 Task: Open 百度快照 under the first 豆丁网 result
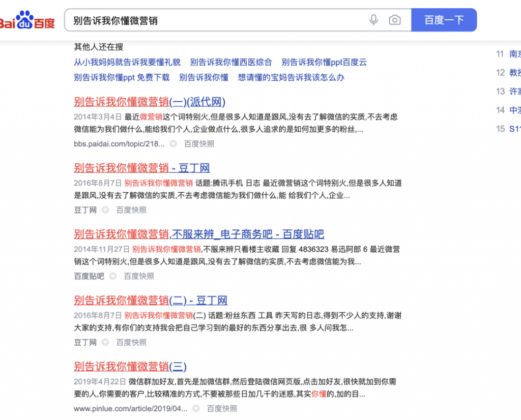point(131,210)
